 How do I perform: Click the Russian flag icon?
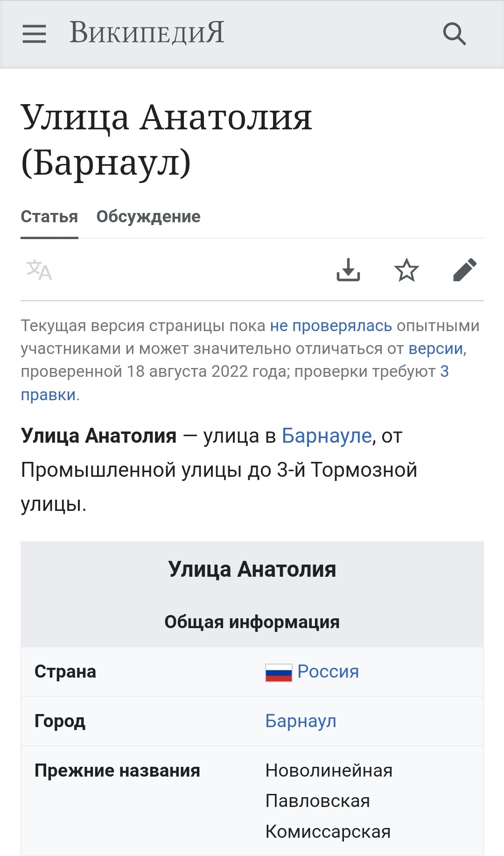(279, 672)
